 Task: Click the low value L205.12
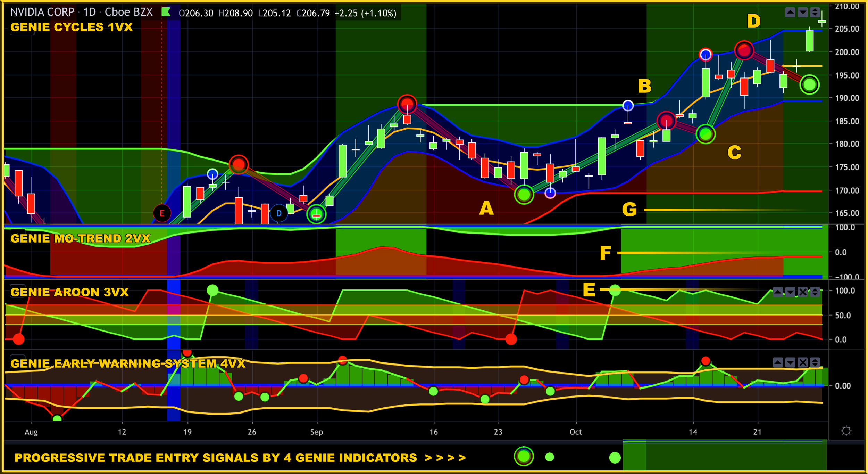pos(275,13)
